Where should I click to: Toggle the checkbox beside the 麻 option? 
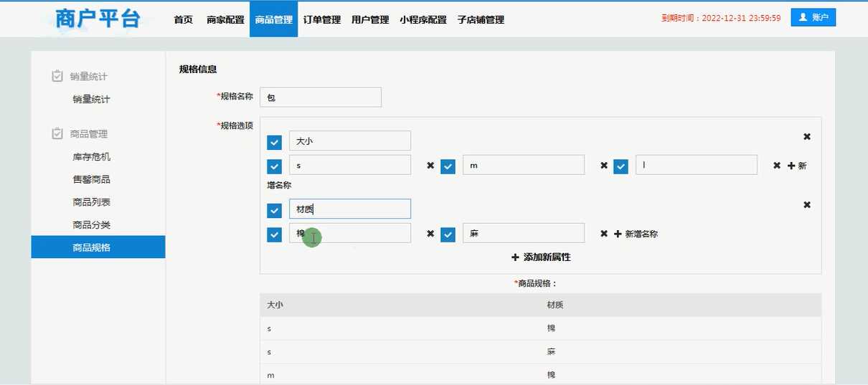(x=448, y=234)
